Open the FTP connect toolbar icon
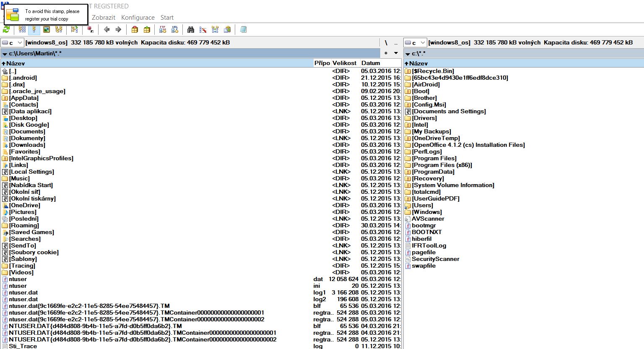This screenshot has width=644, height=349. [163, 29]
